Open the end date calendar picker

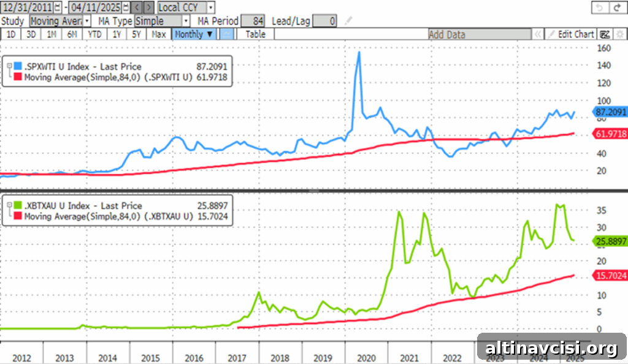[126, 7]
